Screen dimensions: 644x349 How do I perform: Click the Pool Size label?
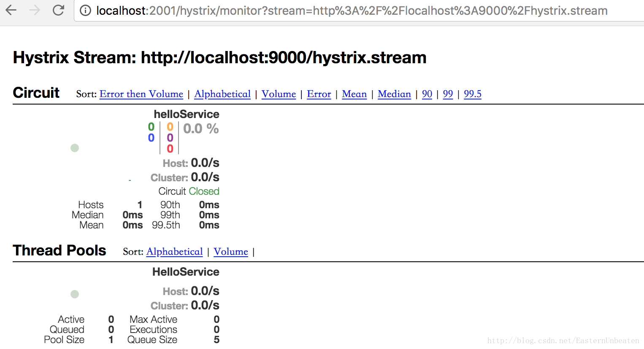pos(64,340)
